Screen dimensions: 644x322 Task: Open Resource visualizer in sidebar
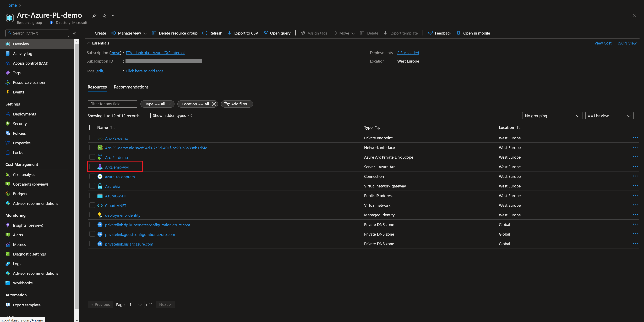29,82
